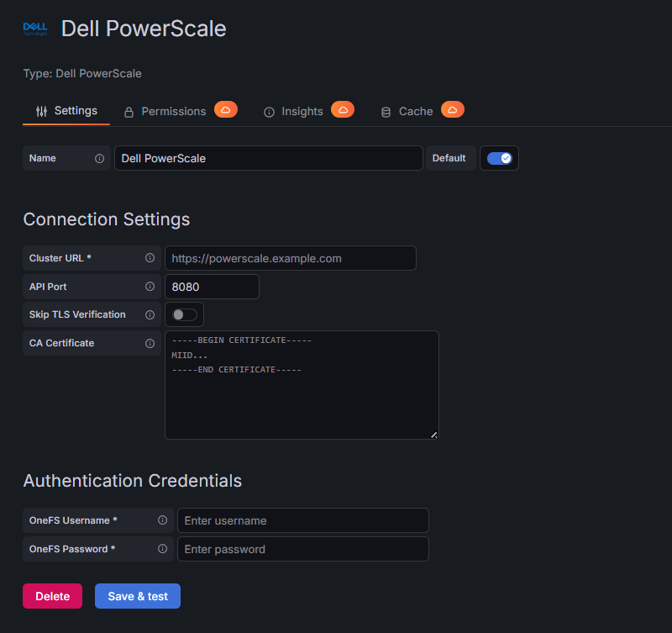
Task: Click the OneFS Username label
Action: click(x=73, y=520)
